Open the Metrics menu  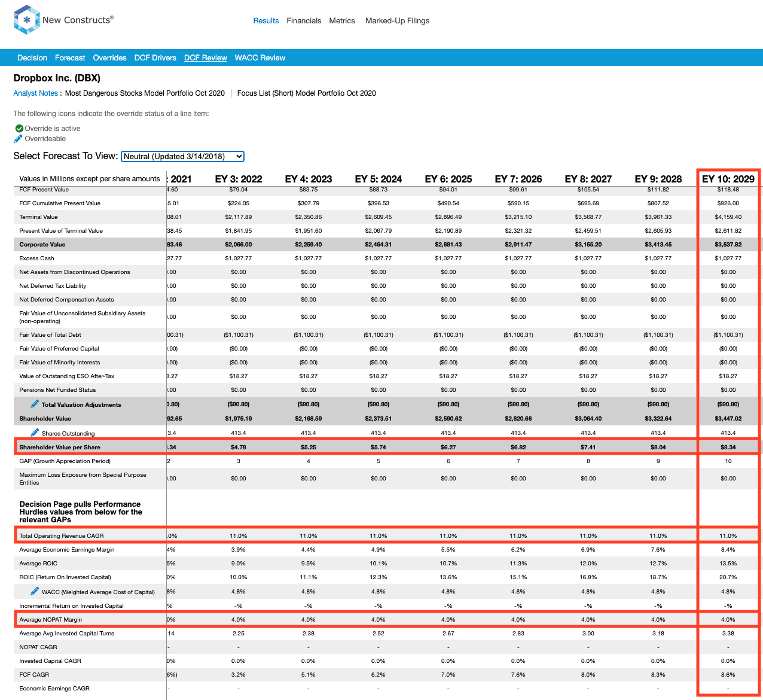coord(342,20)
